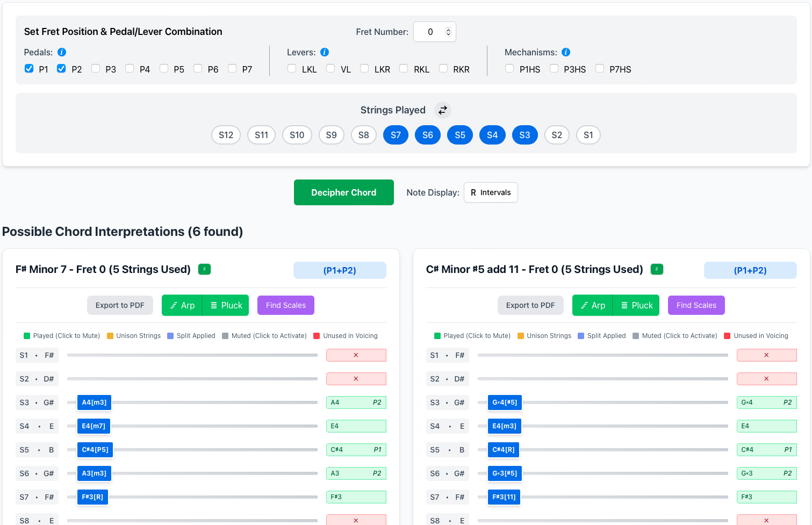Select string S12 in Strings Played

(226, 135)
